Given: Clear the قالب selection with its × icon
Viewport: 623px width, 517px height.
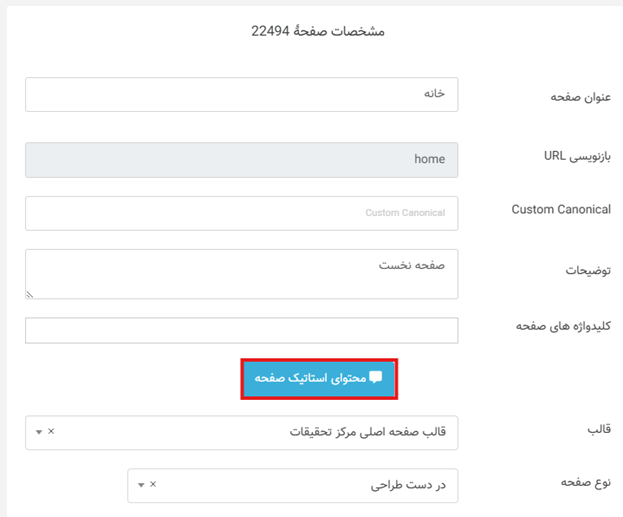Looking at the screenshot, I should click(52, 432).
